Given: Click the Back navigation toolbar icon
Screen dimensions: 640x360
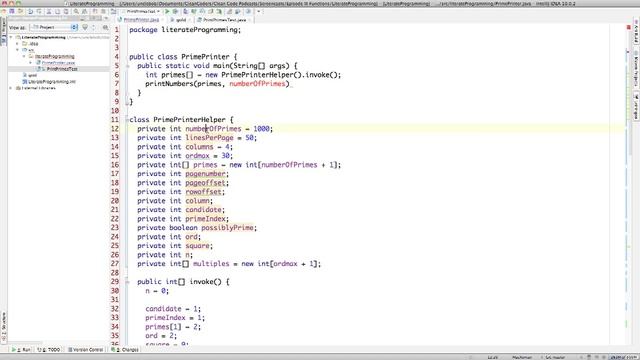Looking at the screenshot, I should [x=94, y=11].
